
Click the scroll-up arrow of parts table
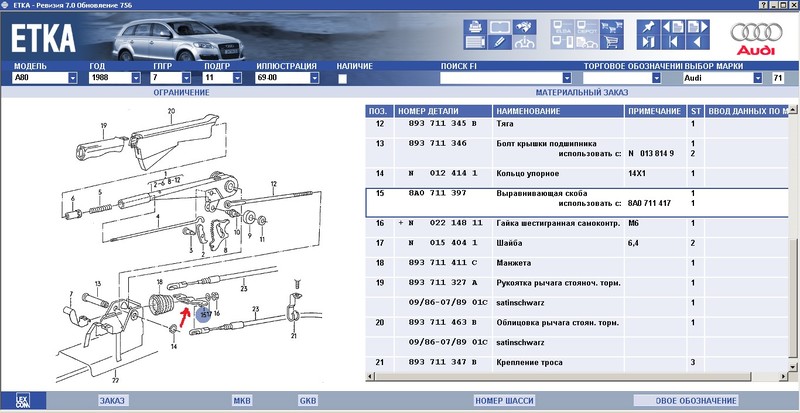pyautogui.click(x=792, y=110)
